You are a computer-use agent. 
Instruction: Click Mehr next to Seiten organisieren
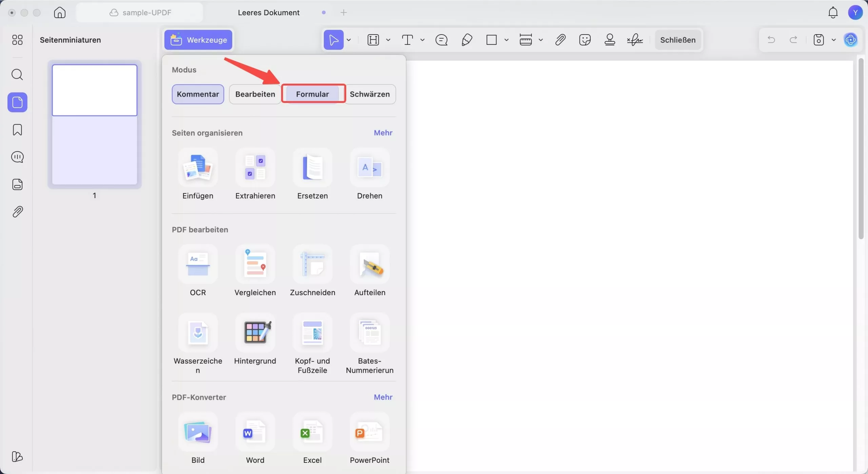point(383,133)
